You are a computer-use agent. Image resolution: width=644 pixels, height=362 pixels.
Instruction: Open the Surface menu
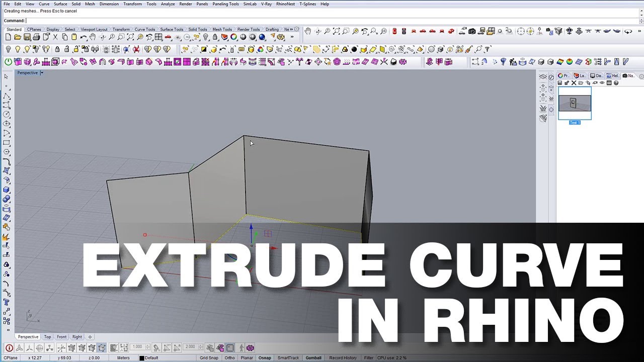point(60,4)
